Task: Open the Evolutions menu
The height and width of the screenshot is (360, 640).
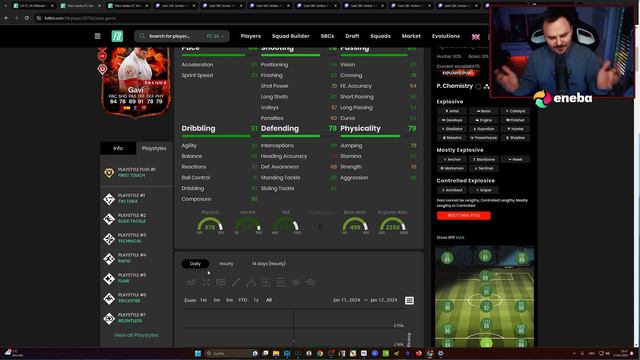Action: (446, 36)
